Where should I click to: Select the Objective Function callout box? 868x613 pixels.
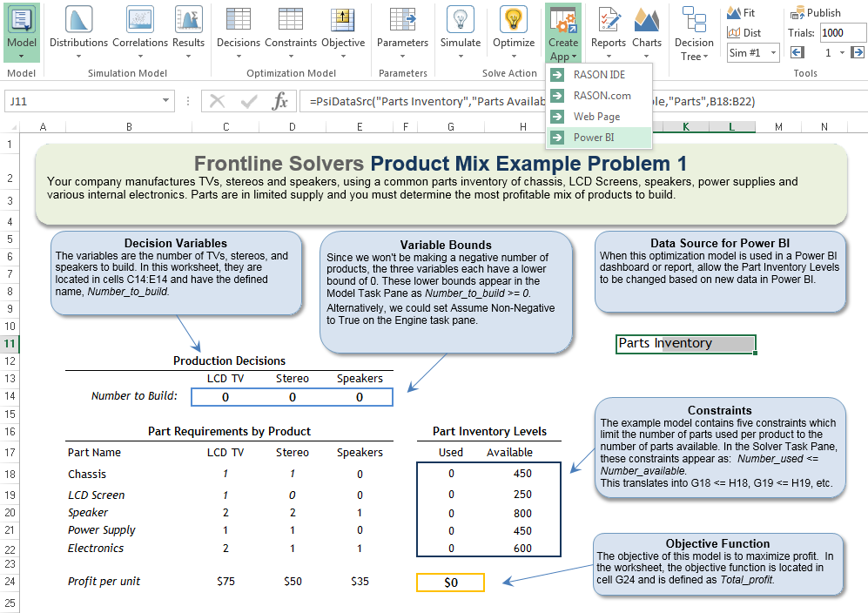coord(718,565)
